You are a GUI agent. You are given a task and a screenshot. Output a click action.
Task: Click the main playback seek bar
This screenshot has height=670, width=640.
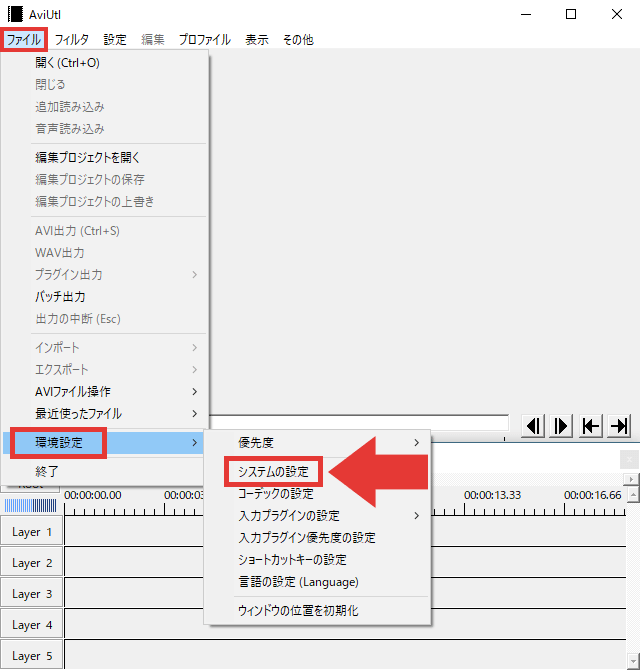tap(359, 423)
